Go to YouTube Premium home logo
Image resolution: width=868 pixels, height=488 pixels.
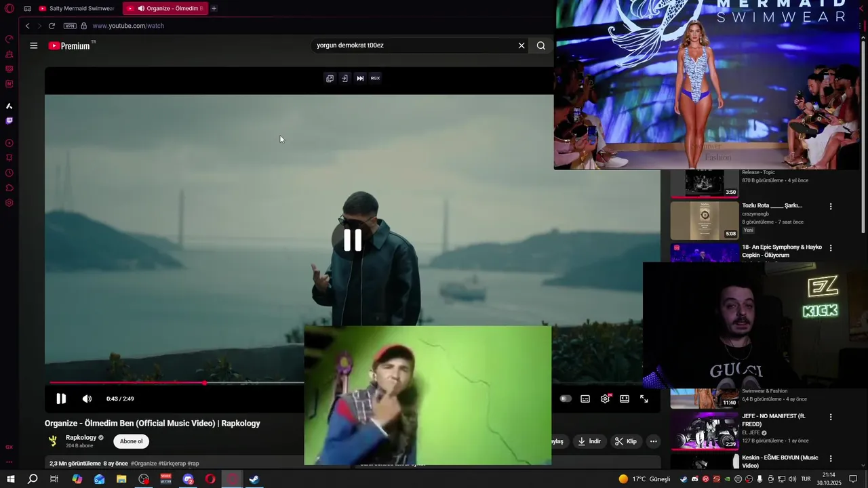[x=71, y=45]
